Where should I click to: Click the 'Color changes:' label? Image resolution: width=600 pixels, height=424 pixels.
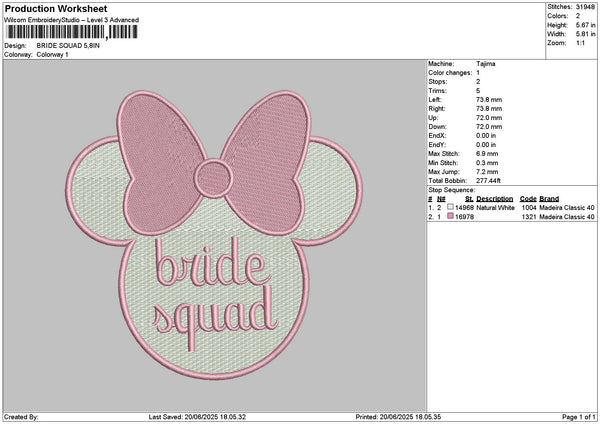pyautogui.click(x=450, y=73)
